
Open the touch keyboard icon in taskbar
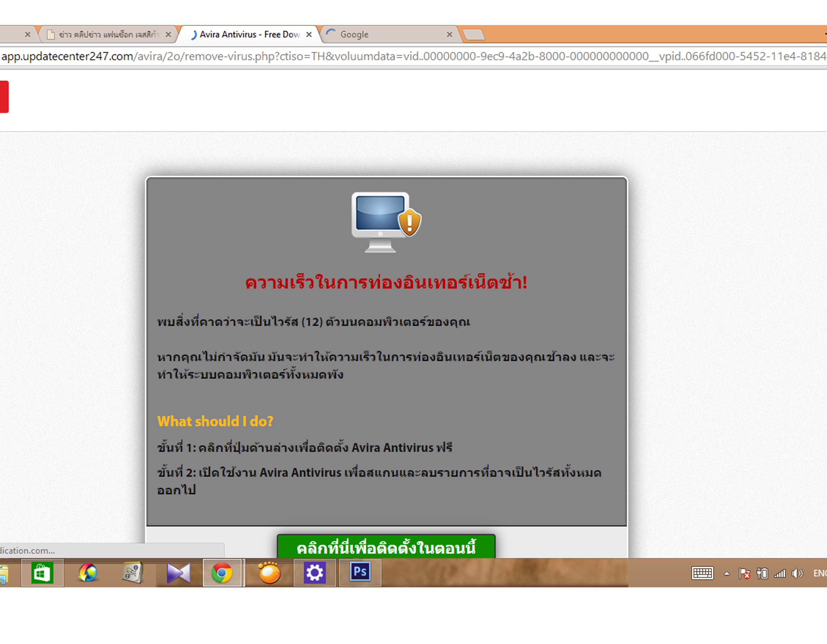pyautogui.click(x=702, y=573)
